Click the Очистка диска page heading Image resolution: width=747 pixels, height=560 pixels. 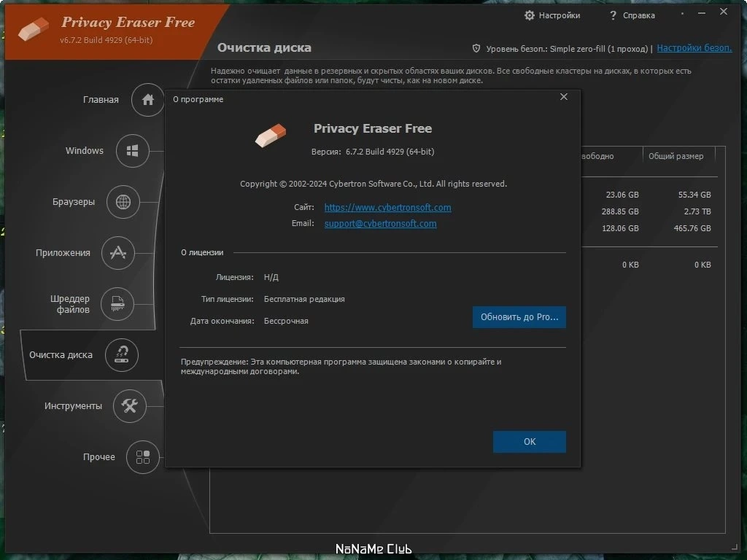(264, 47)
